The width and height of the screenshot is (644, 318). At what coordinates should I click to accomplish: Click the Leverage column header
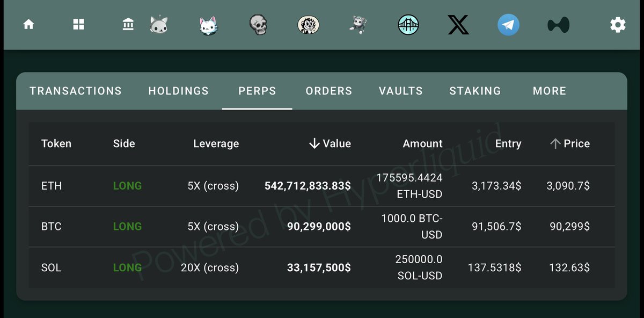pos(216,144)
